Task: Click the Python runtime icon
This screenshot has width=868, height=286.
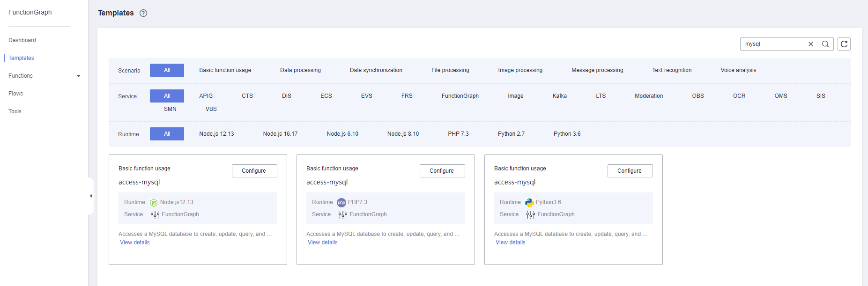Action: pyautogui.click(x=529, y=203)
